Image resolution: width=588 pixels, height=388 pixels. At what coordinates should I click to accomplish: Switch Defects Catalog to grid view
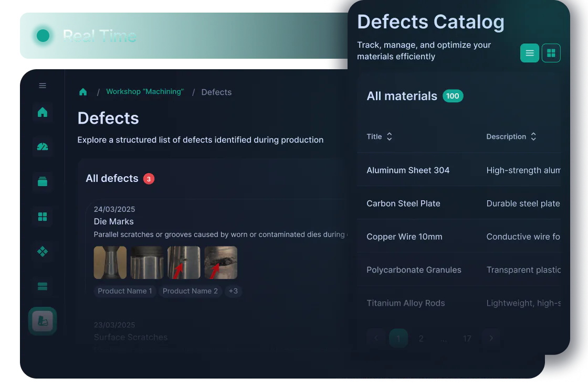click(551, 53)
